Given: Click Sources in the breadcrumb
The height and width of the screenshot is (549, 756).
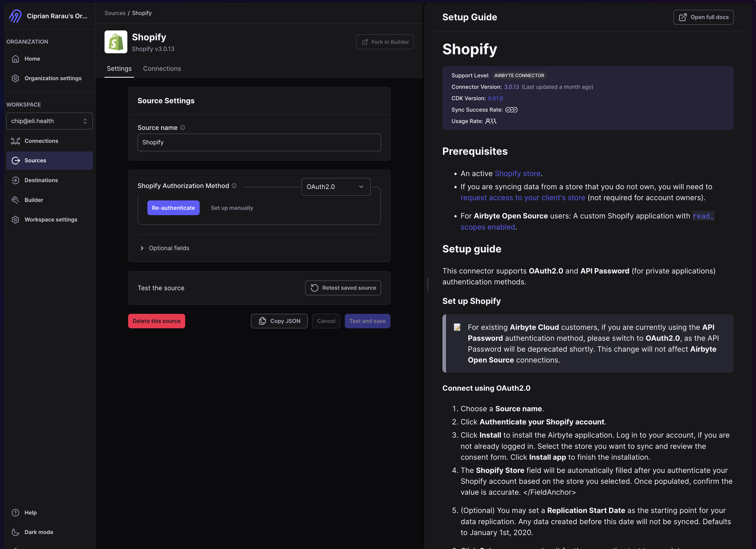Looking at the screenshot, I should click(x=115, y=13).
